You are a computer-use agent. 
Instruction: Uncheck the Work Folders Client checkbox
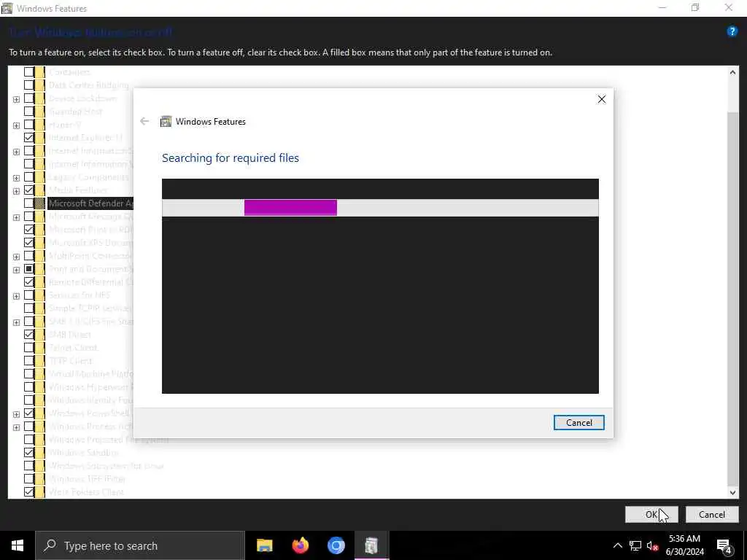pos(28,492)
